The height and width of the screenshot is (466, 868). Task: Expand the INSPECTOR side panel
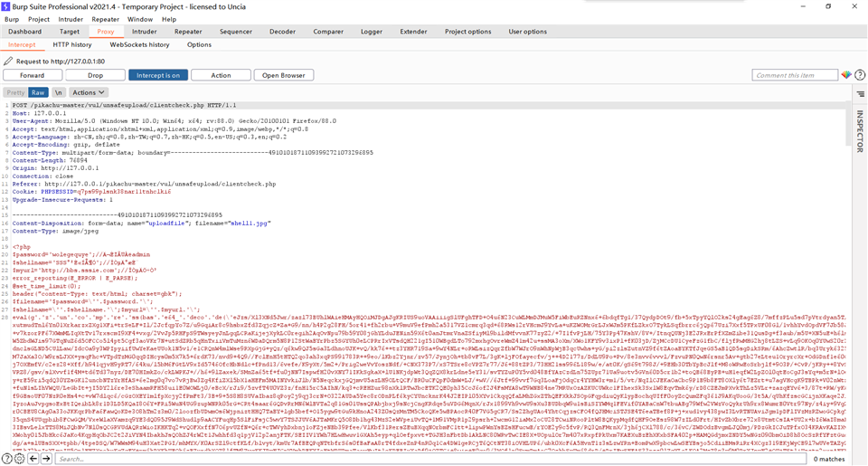tap(860, 131)
